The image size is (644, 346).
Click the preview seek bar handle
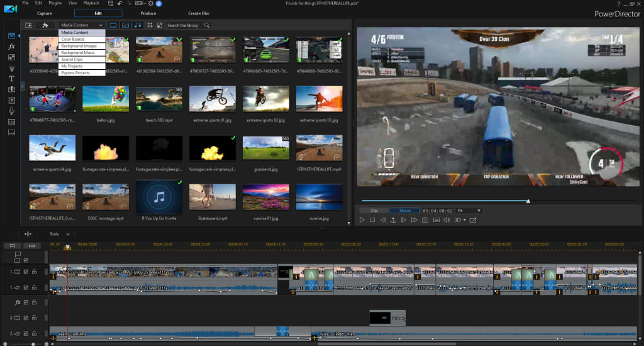528,201
